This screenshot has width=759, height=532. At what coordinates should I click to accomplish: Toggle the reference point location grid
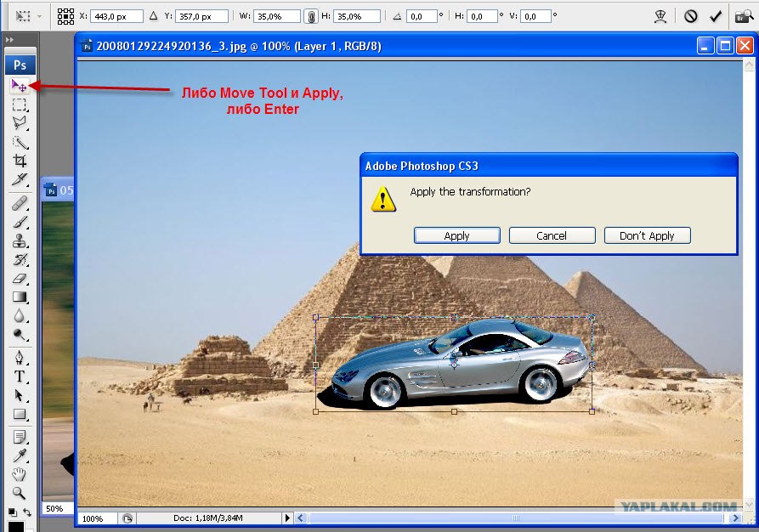65,16
